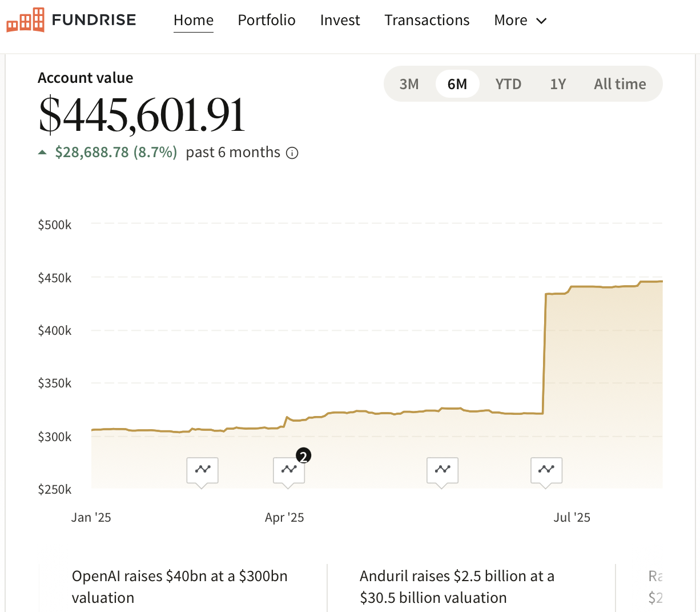This screenshot has height=612, width=700.
Task: Click the chevron next to More
Action: (541, 21)
